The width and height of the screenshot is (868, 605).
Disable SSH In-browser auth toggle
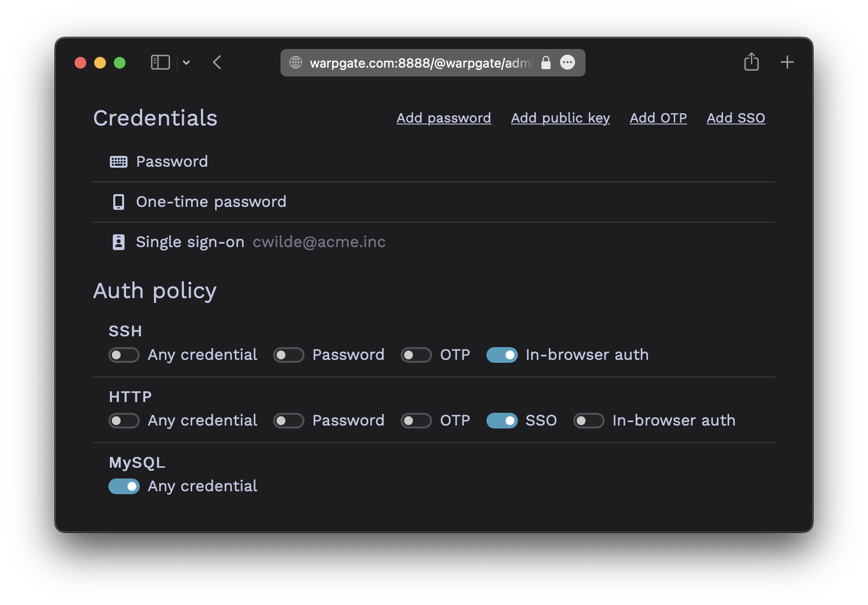[x=502, y=355]
